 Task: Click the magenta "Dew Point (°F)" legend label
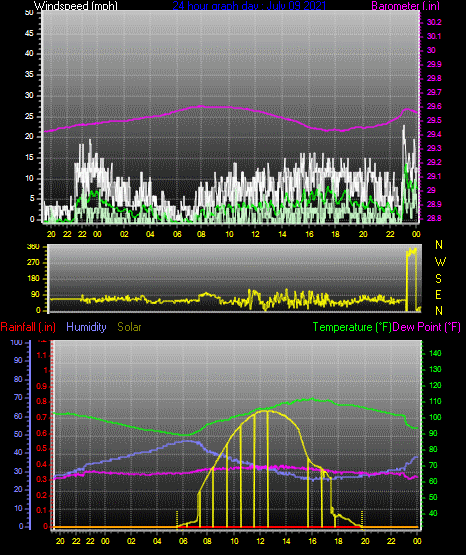pyautogui.click(x=427, y=327)
